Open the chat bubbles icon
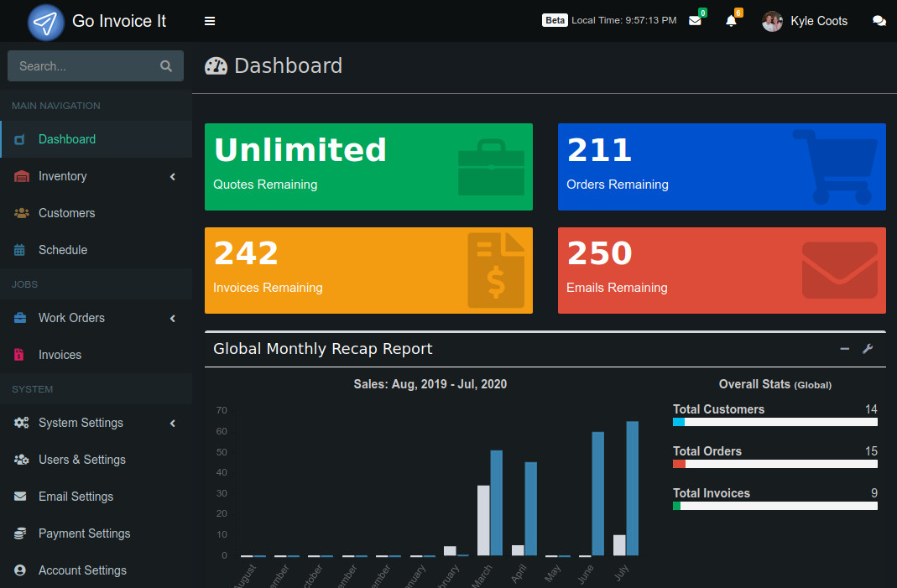 point(879,21)
